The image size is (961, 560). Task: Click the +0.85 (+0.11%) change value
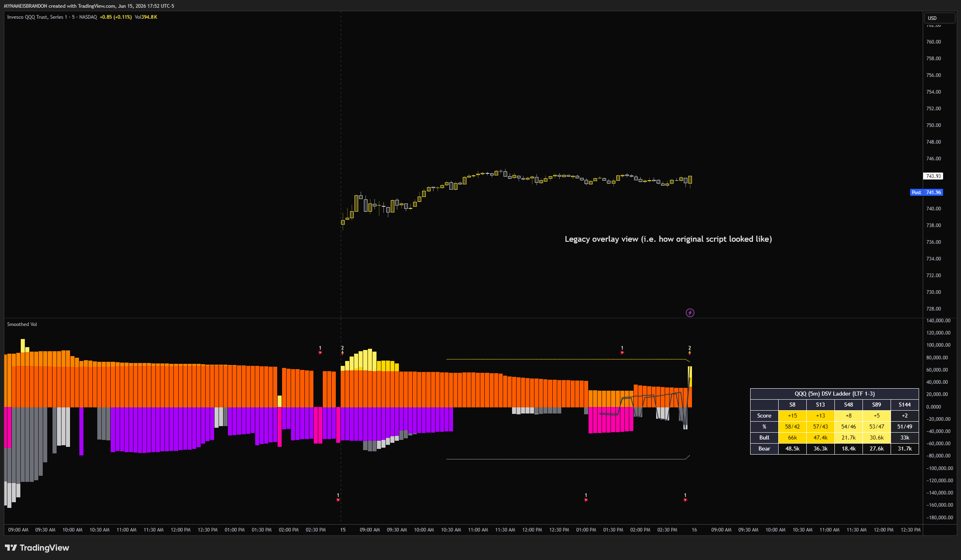tap(116, 17)
